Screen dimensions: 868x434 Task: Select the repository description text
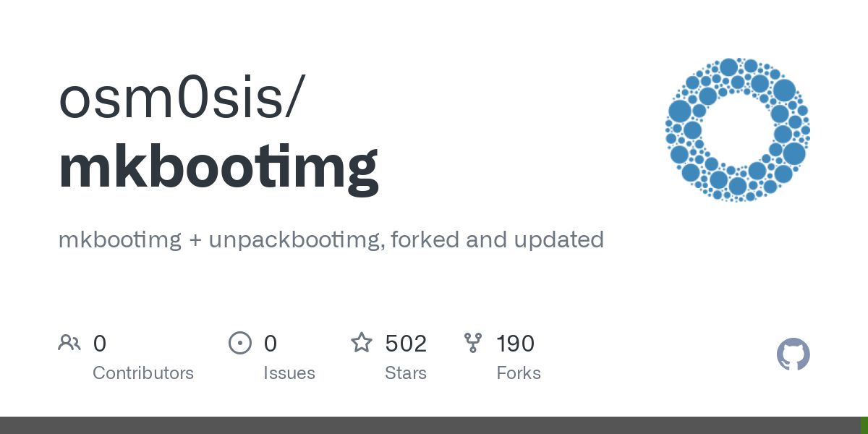pos(331,239)
